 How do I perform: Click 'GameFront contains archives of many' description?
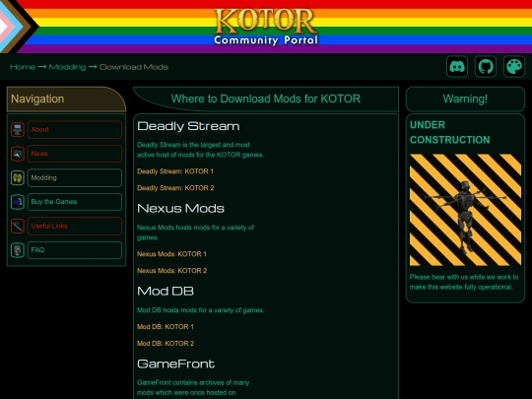point(193,387)
